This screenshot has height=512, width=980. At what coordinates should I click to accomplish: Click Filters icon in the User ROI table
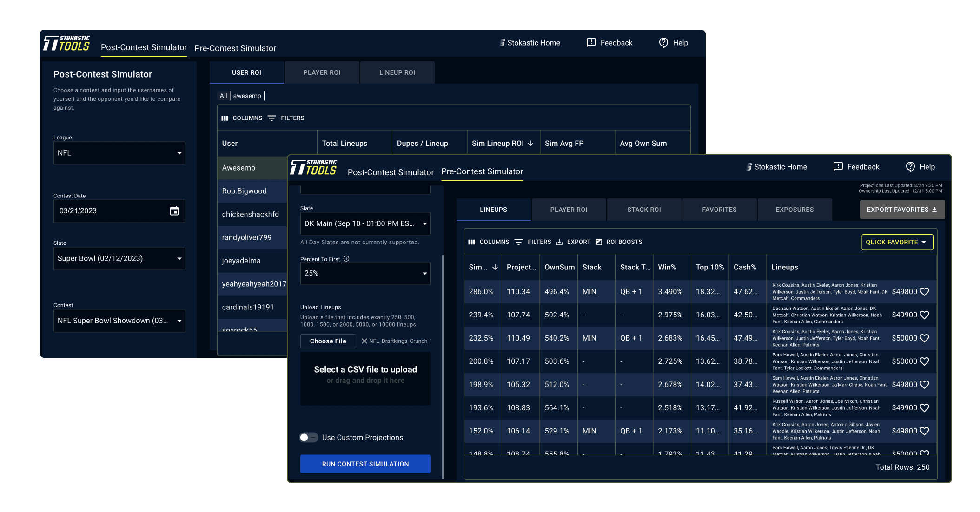click(x=272, y=118)
